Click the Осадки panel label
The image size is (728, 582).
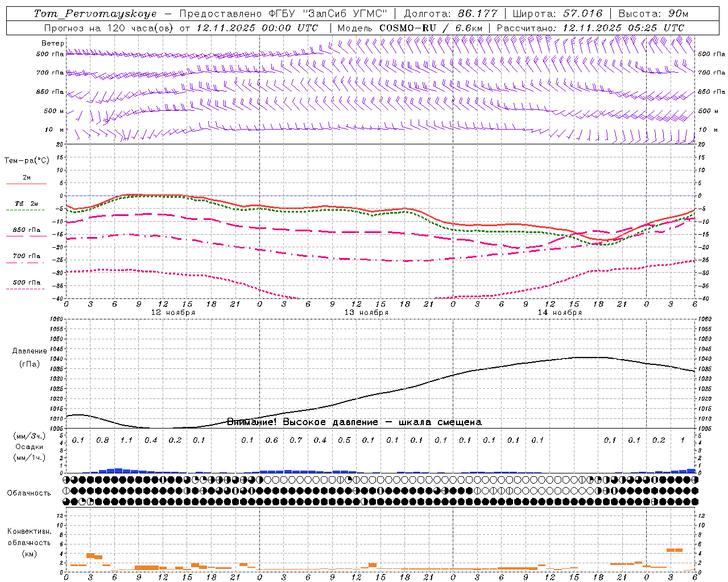[28, 447]
